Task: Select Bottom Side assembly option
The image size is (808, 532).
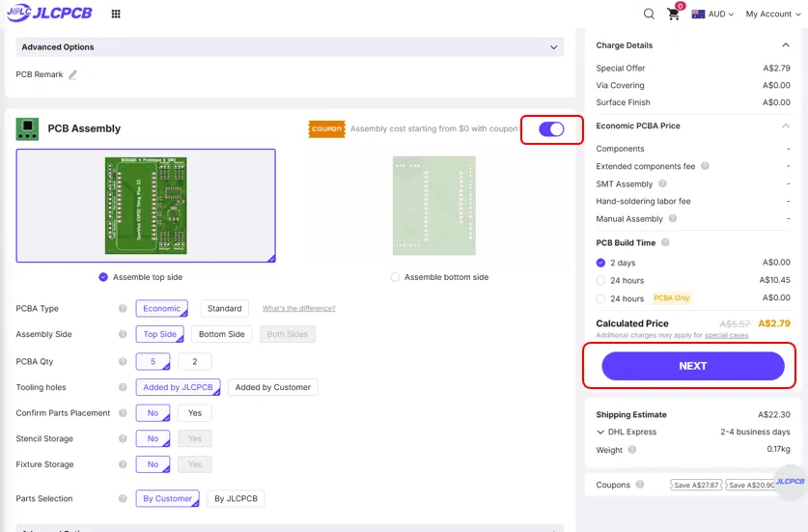Action: [222, 334]
